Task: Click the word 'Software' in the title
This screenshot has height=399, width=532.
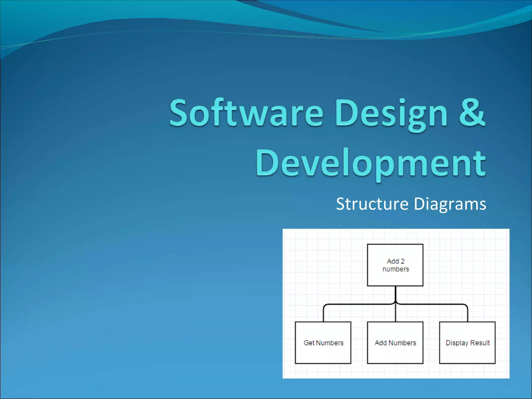Action: point(246,113)
